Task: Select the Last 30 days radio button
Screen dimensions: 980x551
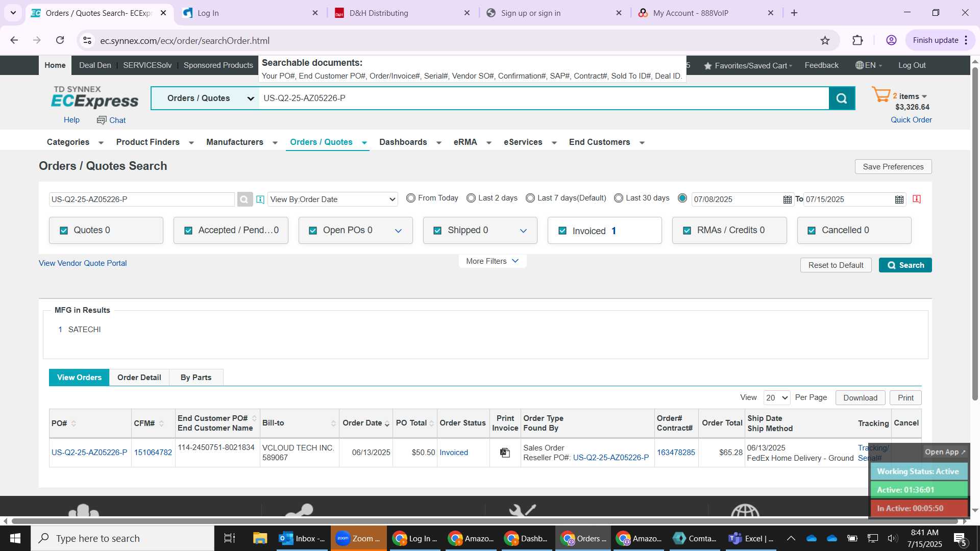Action: 619,198
